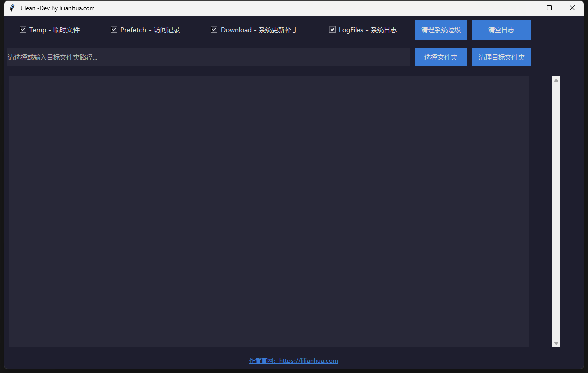Viewport: 588px width, 373px height.
Task: Click the 系统日志 label text beside LogFiles
Action: 383,30
